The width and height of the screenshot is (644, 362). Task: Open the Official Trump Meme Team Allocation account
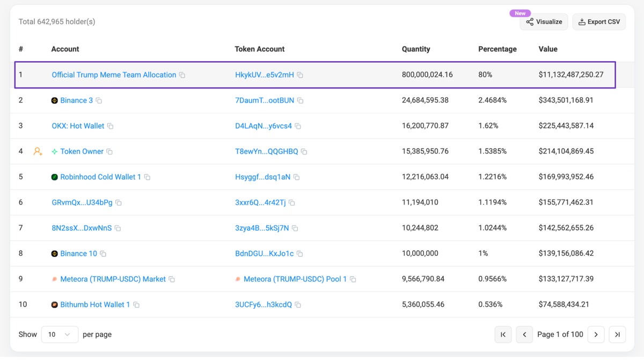pos(114,75)
